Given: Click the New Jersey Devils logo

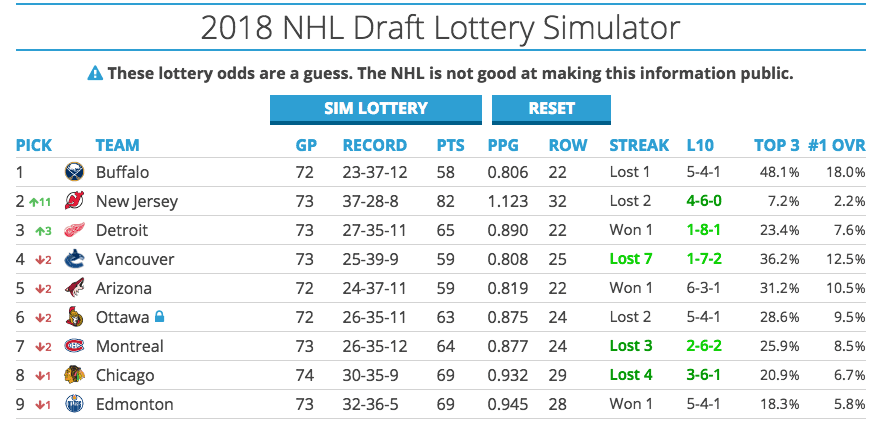Looking at the screenshot, I should click(x=75, y=201).
